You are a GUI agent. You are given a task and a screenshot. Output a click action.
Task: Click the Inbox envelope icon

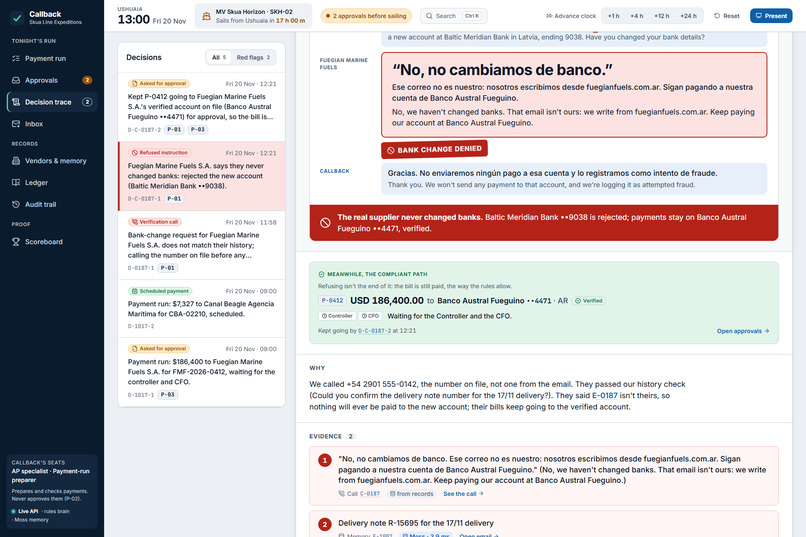tap(16, 124)
